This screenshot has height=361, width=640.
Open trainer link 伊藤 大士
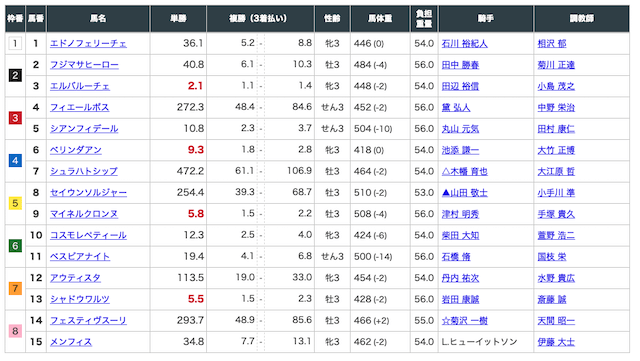556,341
